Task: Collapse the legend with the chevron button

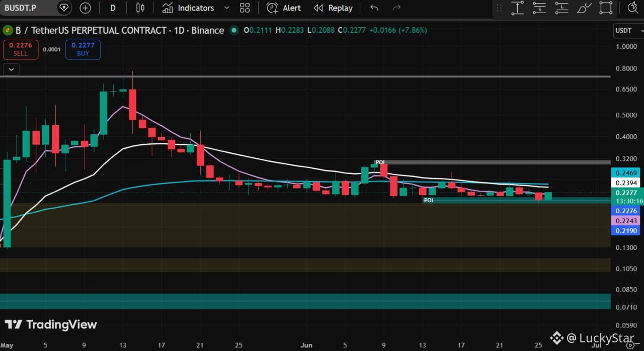Action: click(11, 69)
